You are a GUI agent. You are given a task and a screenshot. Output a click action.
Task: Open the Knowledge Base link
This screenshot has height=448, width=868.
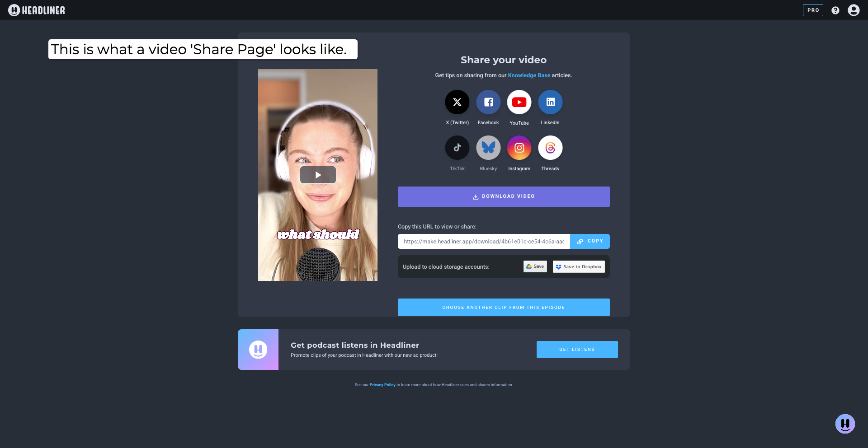529,75
